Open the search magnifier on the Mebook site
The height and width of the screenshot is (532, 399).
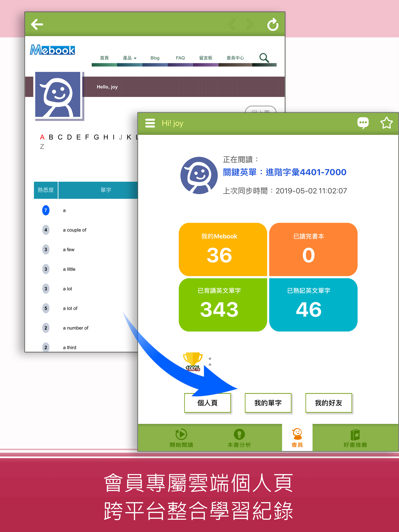(264, 58)
